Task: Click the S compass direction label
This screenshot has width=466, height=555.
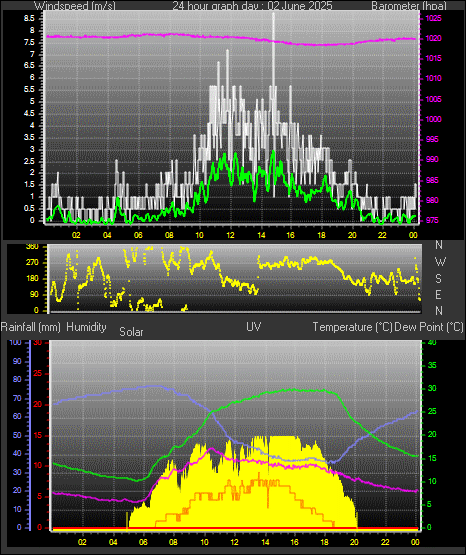Action: coord(438,279)
